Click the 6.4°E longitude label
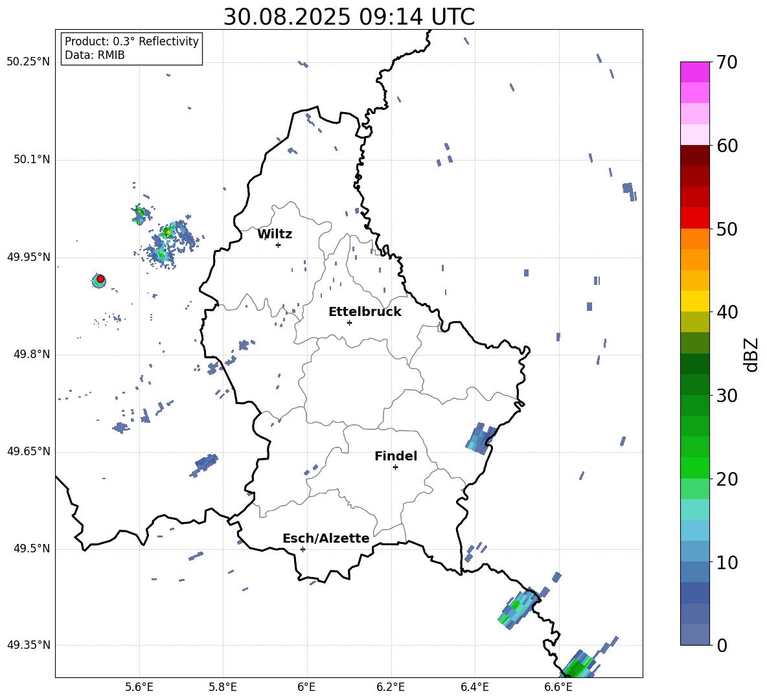 pyautogui.click(x=474, y=687)
